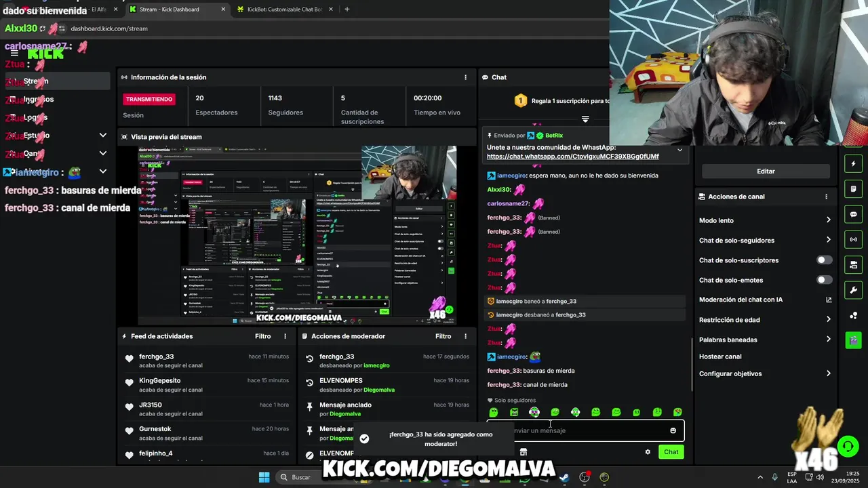The height and width of the screenshot is (488, 868).
Task: Open a new browser tab
Action: [x=347, y=9]
